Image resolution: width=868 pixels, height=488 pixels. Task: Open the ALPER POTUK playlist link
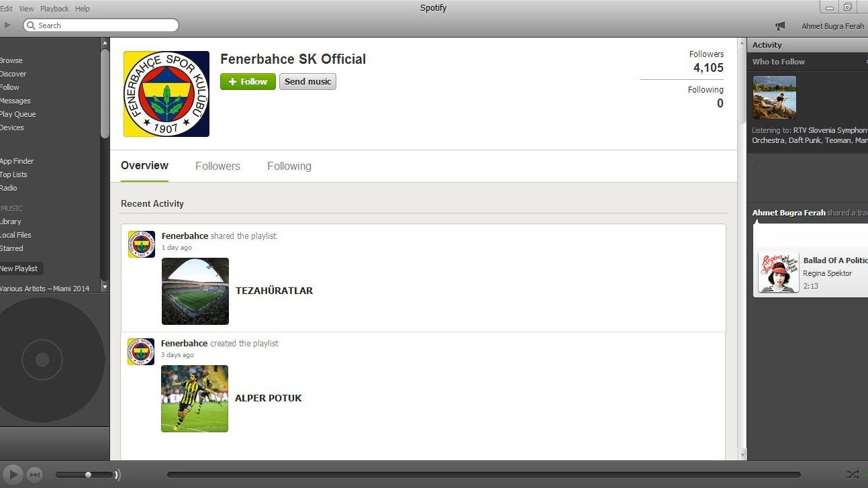coord(269,398)
